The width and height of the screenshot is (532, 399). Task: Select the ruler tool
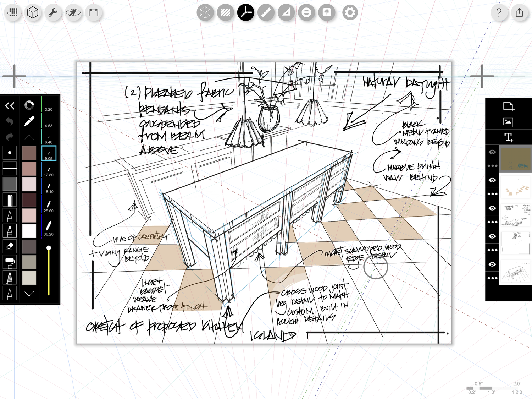[266, 12]
